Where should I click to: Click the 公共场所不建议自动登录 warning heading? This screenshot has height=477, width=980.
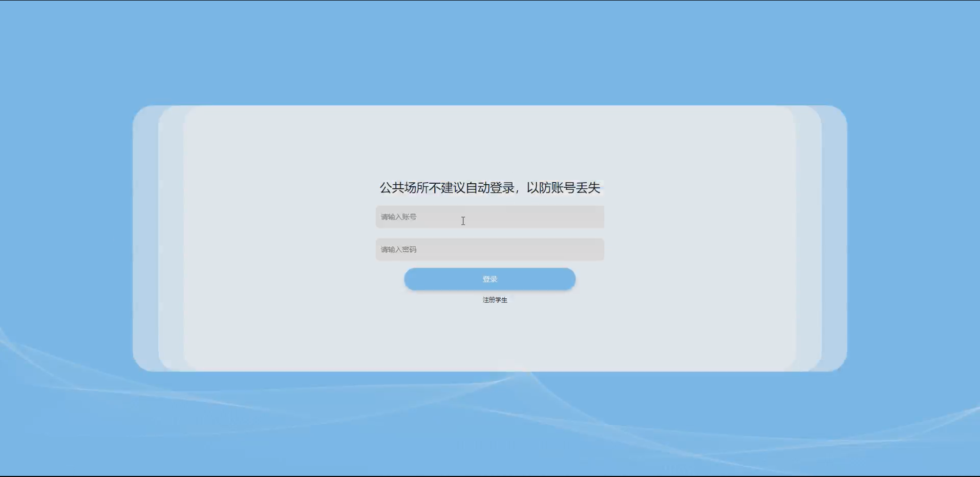pyautogui.click(x=489, y=188)
